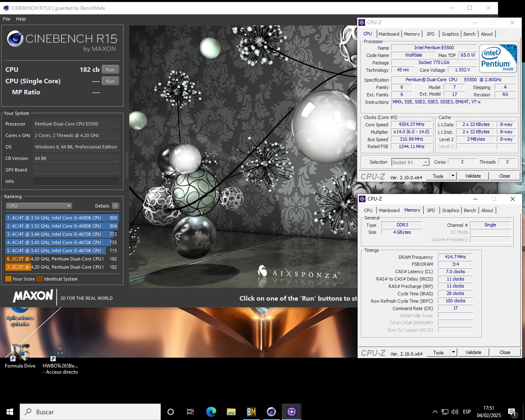Click the Your Score orange swatch
Screen dimensions: 525x420
point(8,279)
